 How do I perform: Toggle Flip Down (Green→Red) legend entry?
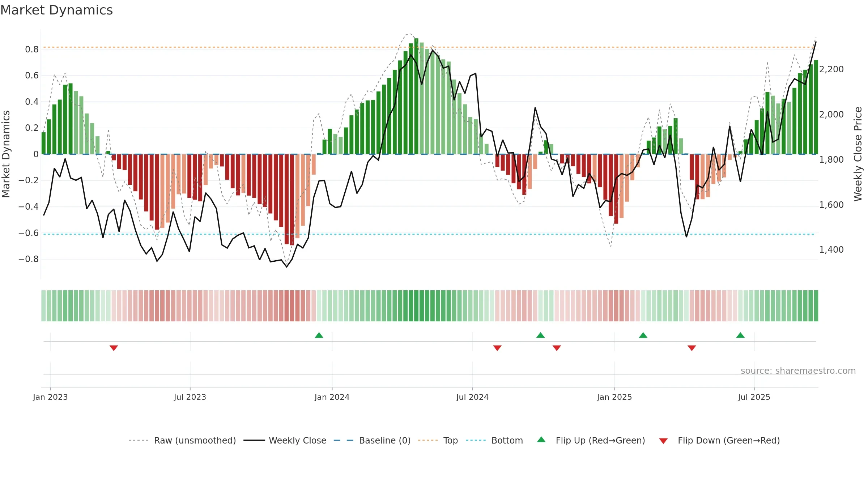(x=719, y=440)
